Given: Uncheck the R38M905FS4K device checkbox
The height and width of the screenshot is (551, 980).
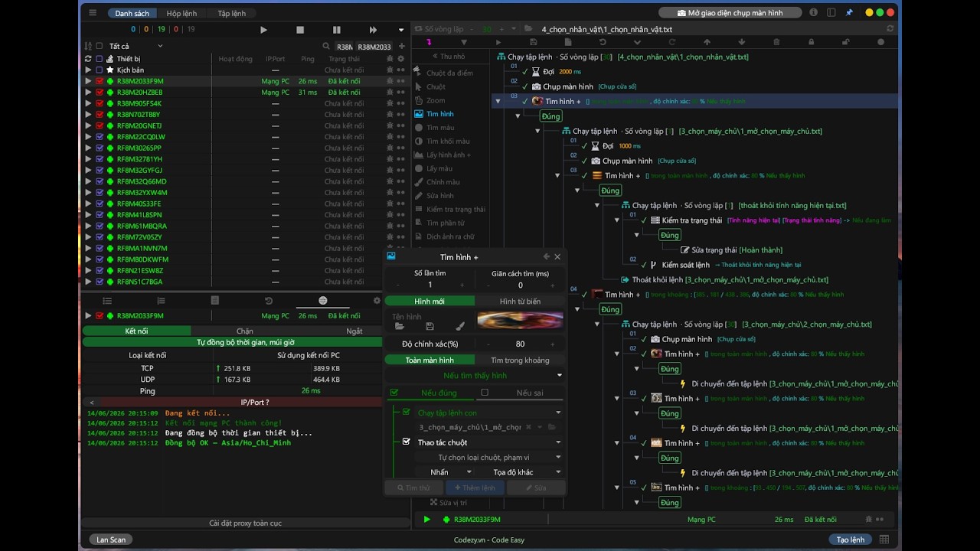Looking at the screenshot, I should (x=100, y=103).
